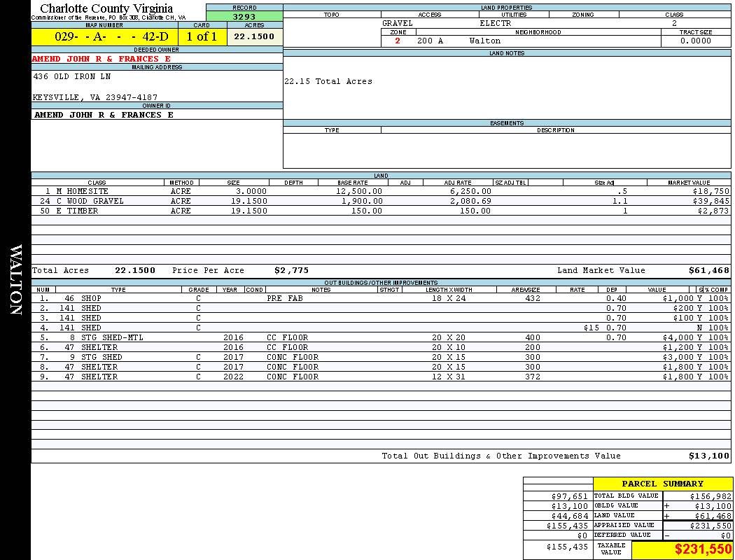Click the acres field showing 22.1500
The width and height of the screenshot is (735, 560).
click(254, 37)
